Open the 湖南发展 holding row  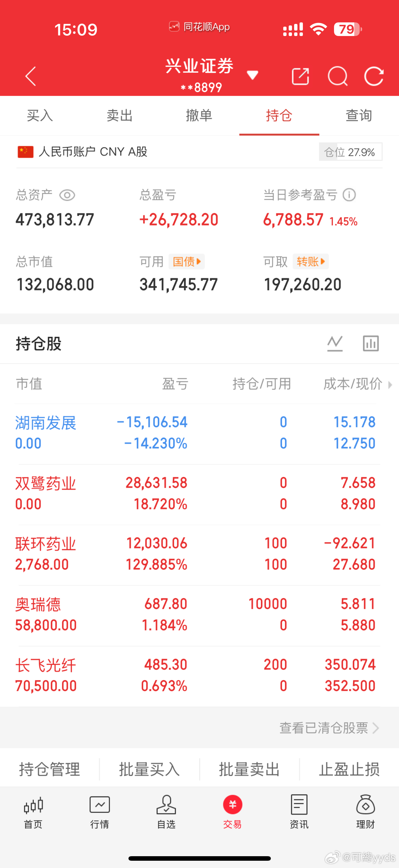(x=199, y=433)
